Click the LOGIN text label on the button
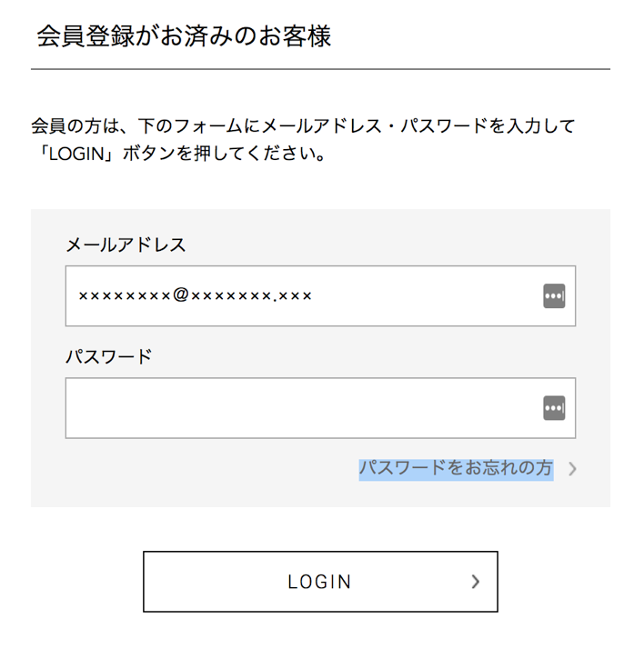The image size is (644, 659). [319, 582]
